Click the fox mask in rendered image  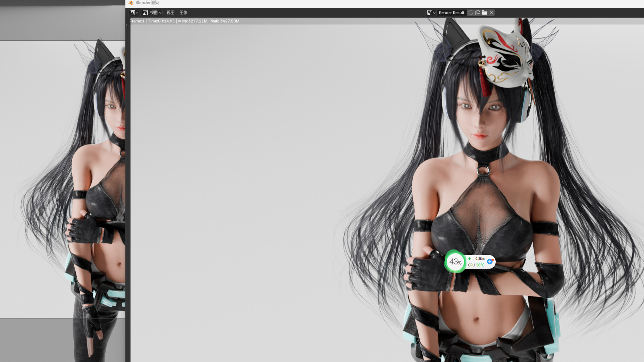coord(505,56)
